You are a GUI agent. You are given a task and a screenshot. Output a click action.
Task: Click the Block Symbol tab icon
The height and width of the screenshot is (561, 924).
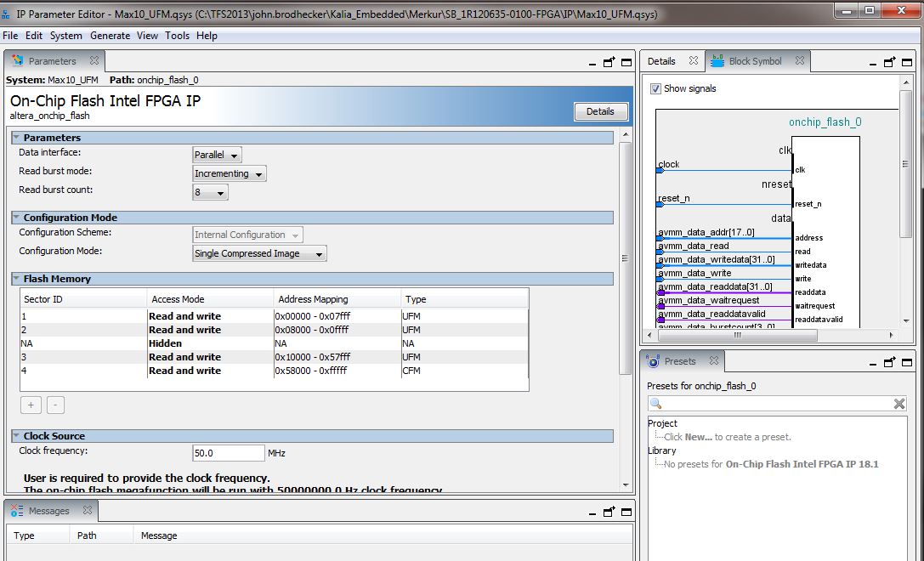click(717, 60)
